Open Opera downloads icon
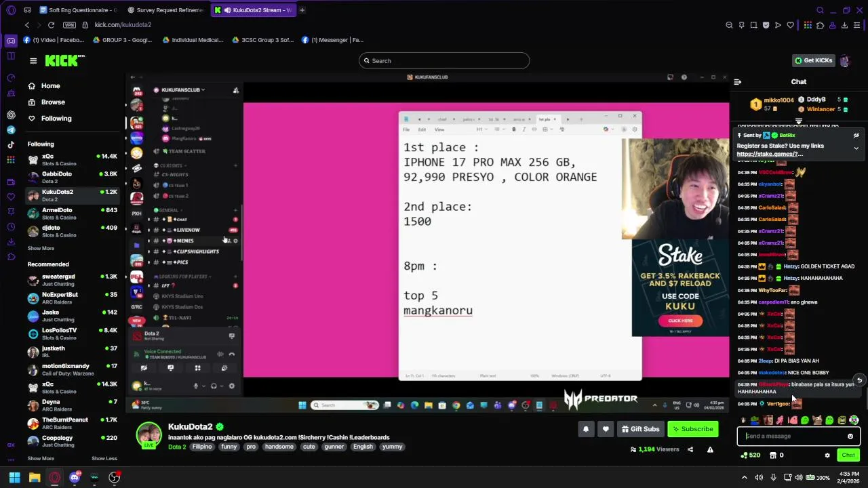868x488 pixels. [x=844, y=25]
